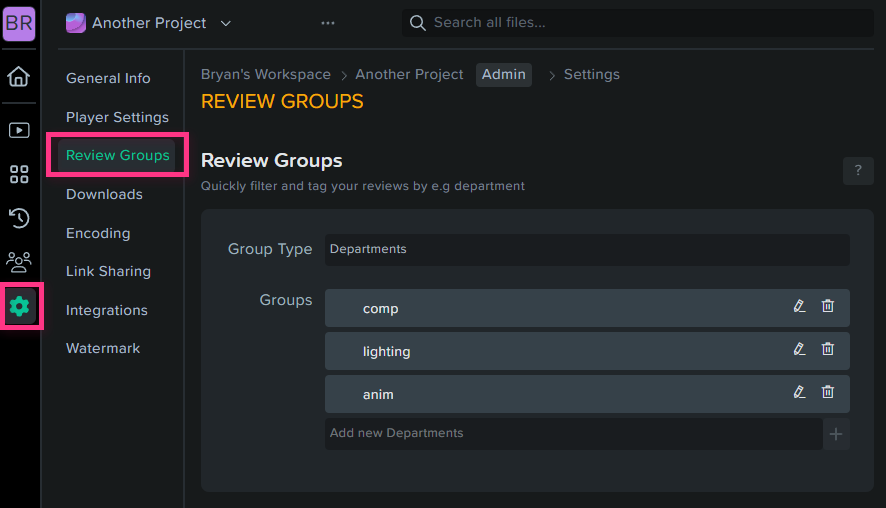Click the Quickly filter and tag description
The image size is (886, 508).
coord(363,186)
